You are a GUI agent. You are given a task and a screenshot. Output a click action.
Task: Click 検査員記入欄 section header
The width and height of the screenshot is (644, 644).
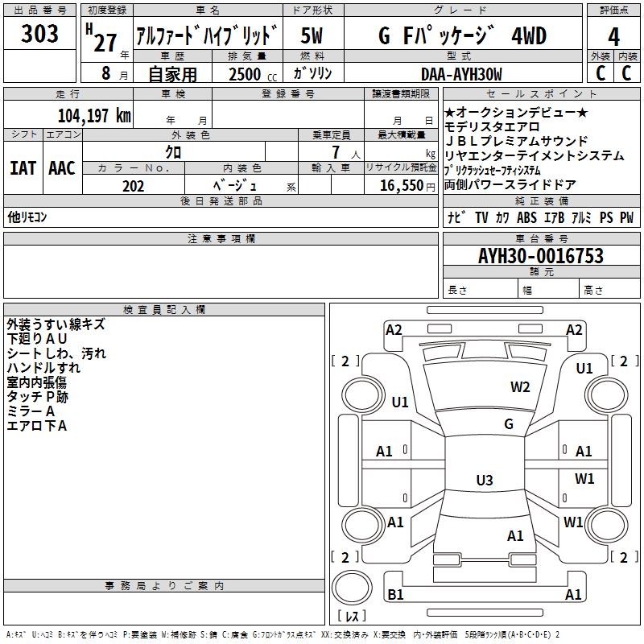tap(164, 310)
